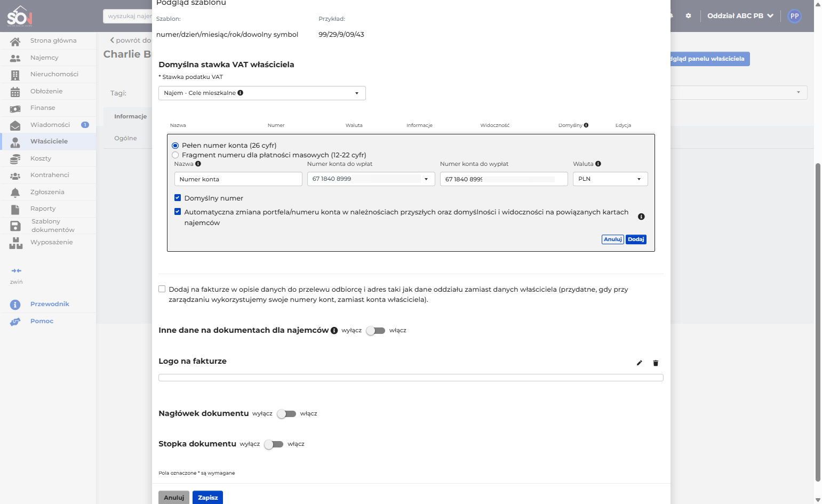Click the settings gear icon in header
Screen dimensions: 822x504
[x=688, y=16]
